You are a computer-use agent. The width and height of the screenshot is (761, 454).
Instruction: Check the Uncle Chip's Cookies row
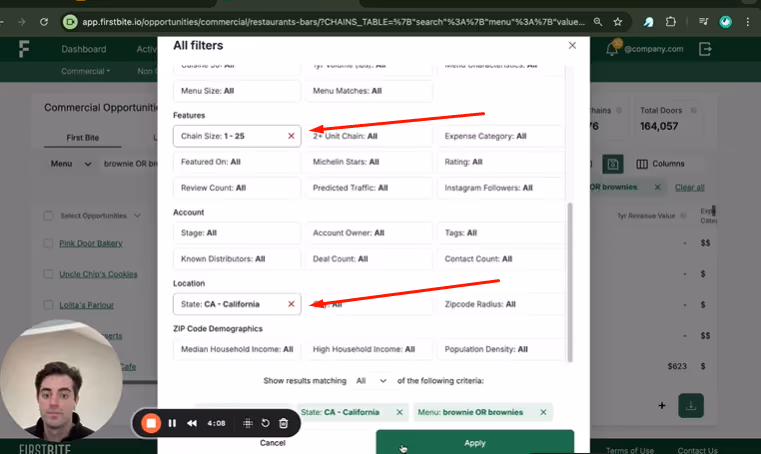click(x=48, y=274)
